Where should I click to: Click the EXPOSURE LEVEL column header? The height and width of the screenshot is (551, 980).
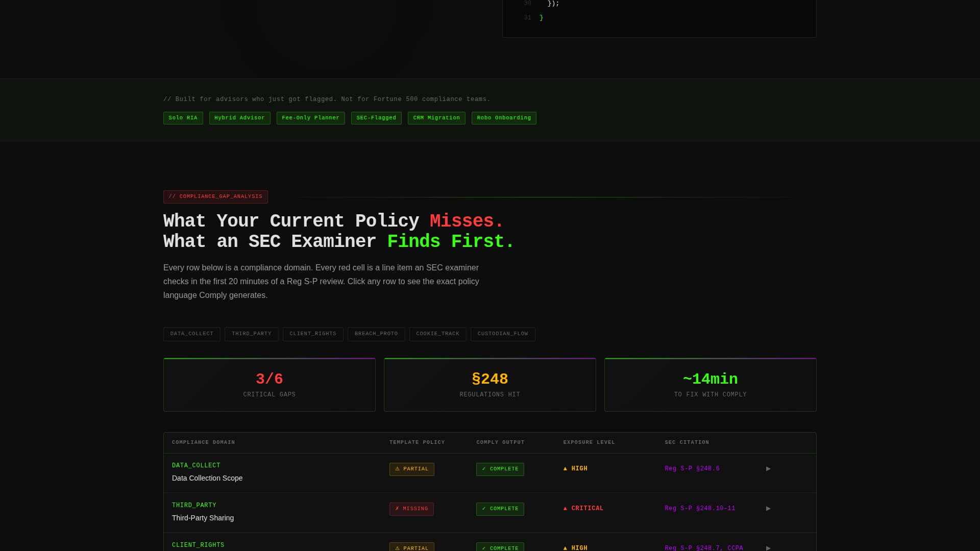(589, 443)
